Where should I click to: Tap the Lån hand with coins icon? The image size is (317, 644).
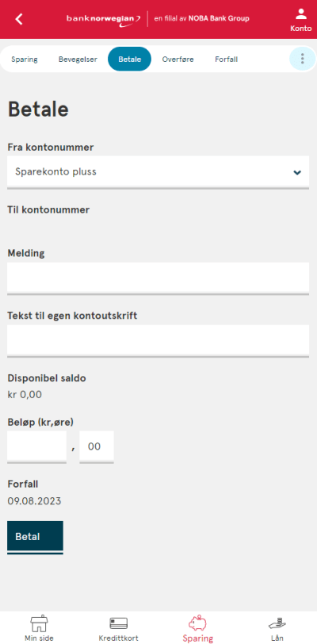point(277,623)
